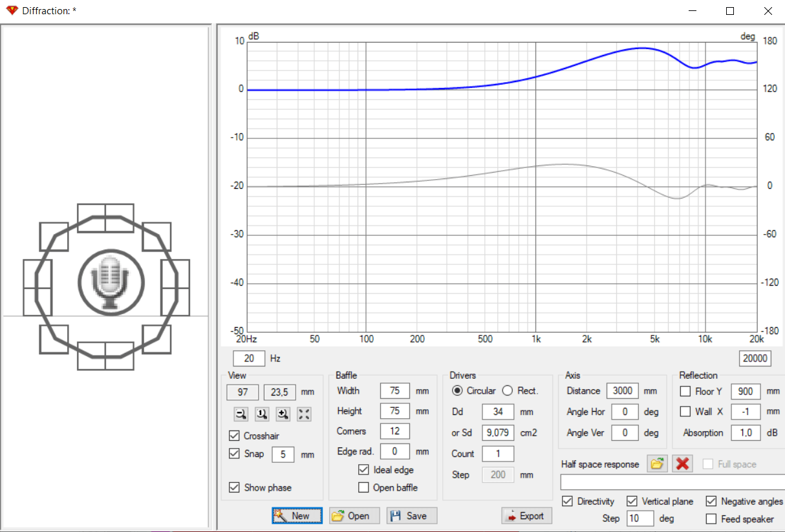Click the Save button
This screenshot has width=785, height=532.
(412, 515)
